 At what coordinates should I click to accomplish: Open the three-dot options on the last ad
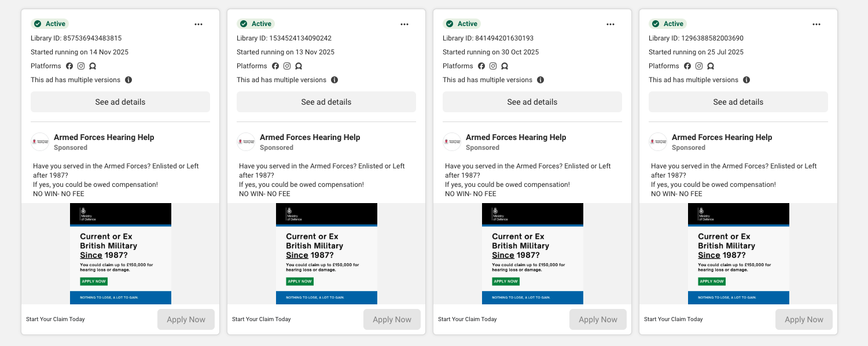[x=816, y=24]
